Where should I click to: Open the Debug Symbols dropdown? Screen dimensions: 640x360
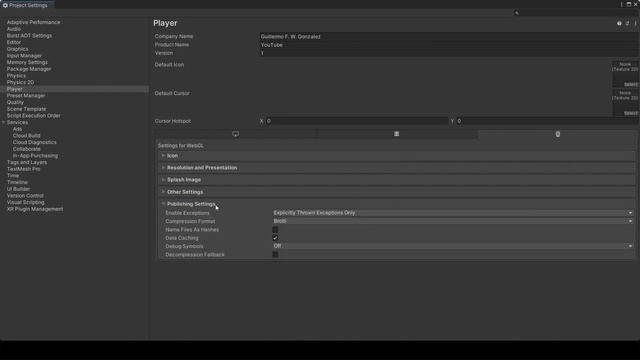[453, 246]
